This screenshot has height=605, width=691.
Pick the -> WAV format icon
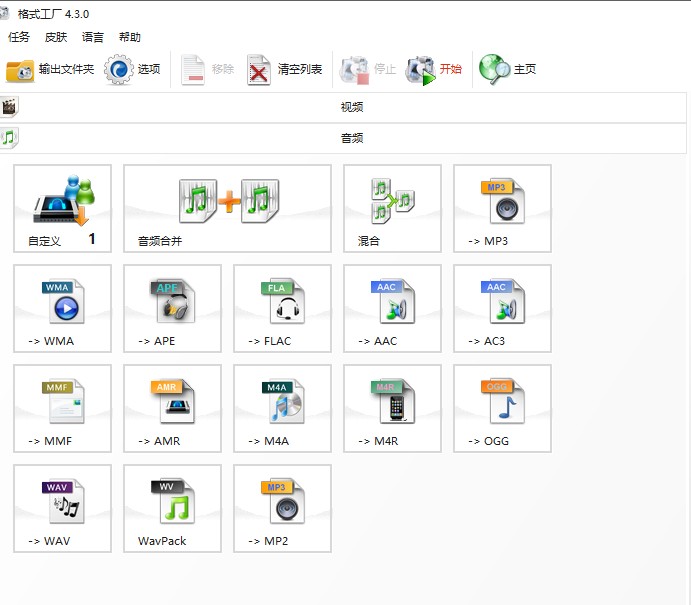tap(62, 508)
